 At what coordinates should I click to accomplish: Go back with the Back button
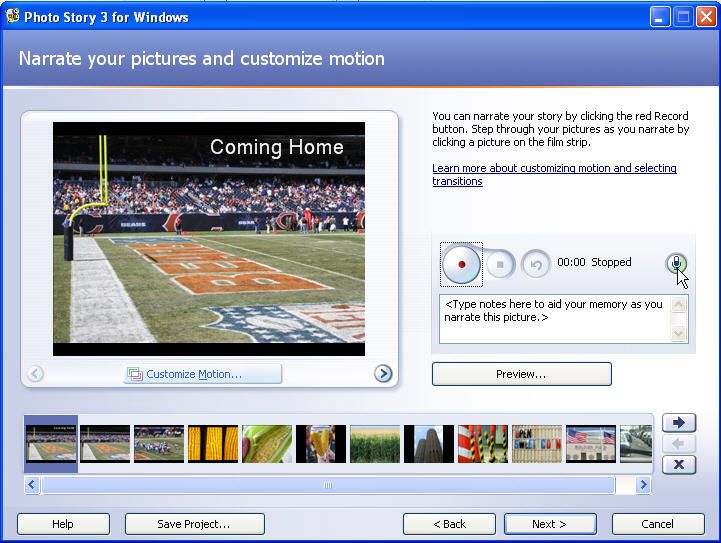(449, 524)
